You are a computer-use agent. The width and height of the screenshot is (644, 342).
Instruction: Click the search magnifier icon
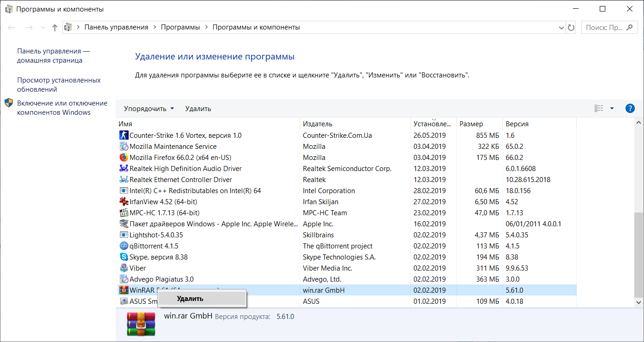629,27
